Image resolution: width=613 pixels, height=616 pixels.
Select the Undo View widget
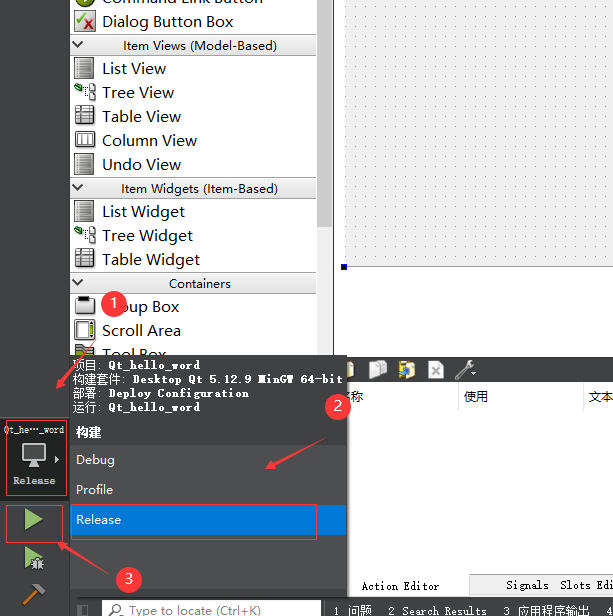[x=193, y=165]
